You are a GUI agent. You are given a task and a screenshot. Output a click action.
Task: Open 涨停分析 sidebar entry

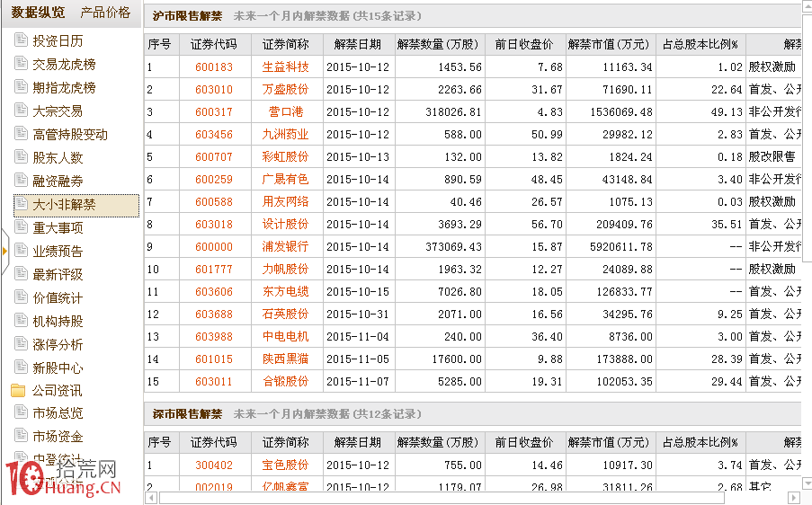[x=58, y=344]
